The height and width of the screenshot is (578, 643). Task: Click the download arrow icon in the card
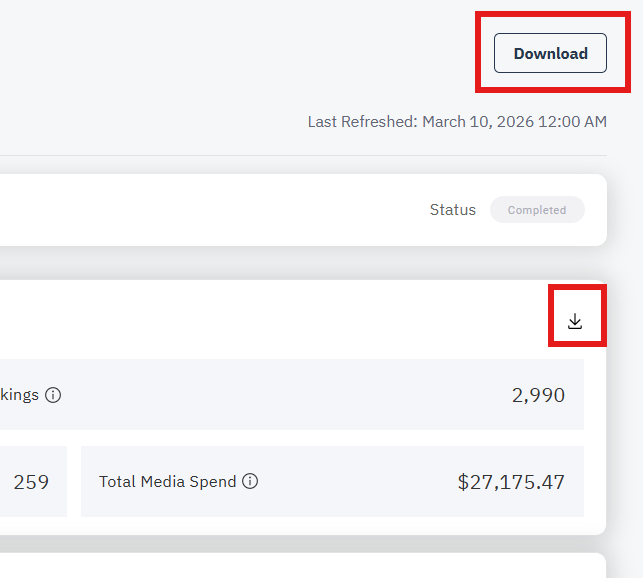pos(575,321)
